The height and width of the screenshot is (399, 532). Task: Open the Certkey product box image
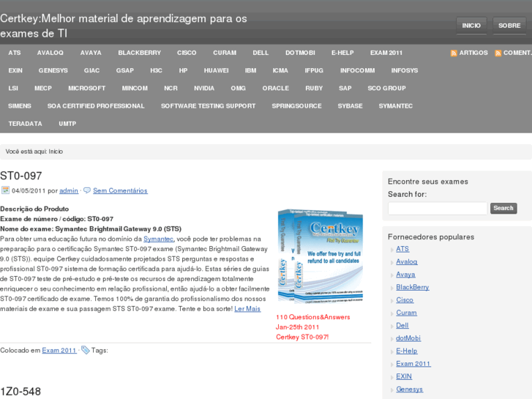[321, 256]
